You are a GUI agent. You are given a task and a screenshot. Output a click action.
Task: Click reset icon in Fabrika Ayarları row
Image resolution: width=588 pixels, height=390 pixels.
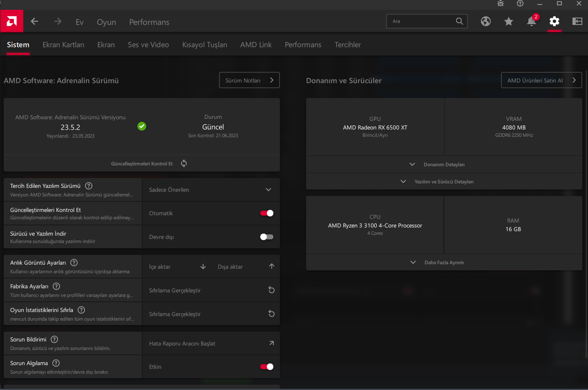271,290
